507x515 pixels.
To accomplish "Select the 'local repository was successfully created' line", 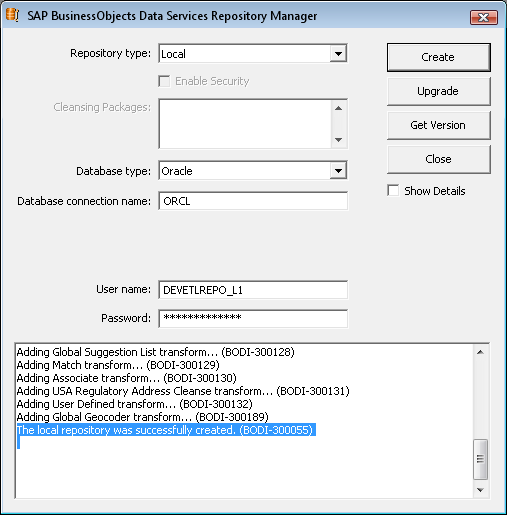I will 166,430.
